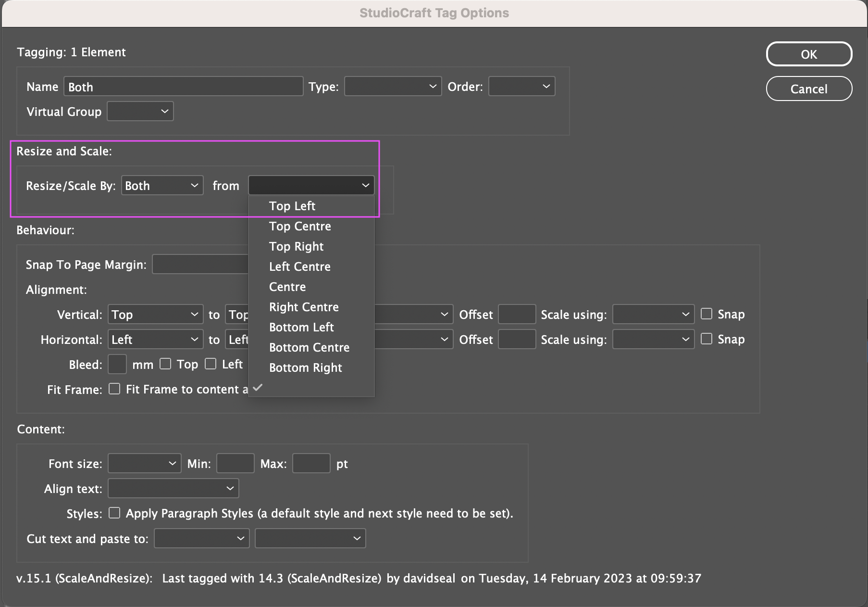Click the Snap To Page Margin field

point(200,265)
